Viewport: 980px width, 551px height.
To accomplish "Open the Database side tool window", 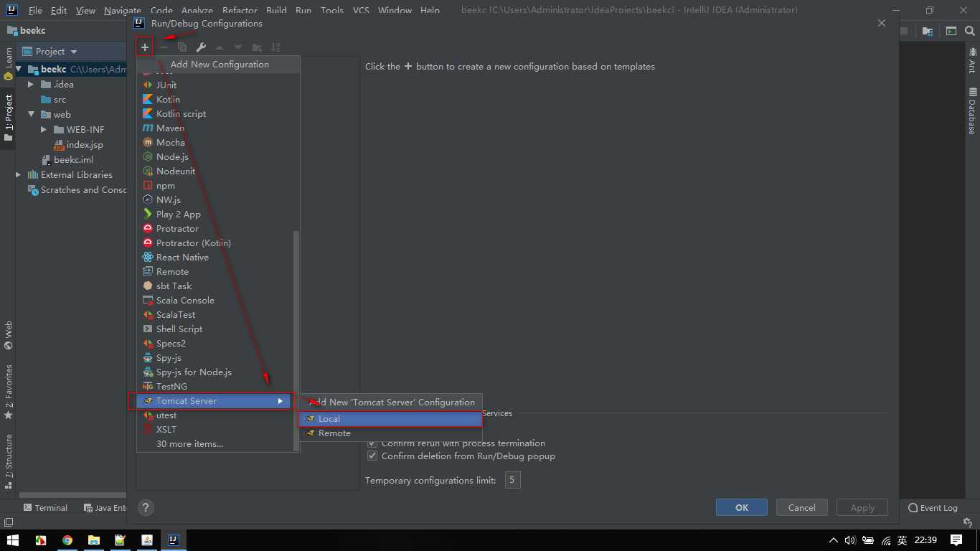I will coord(972,111).
